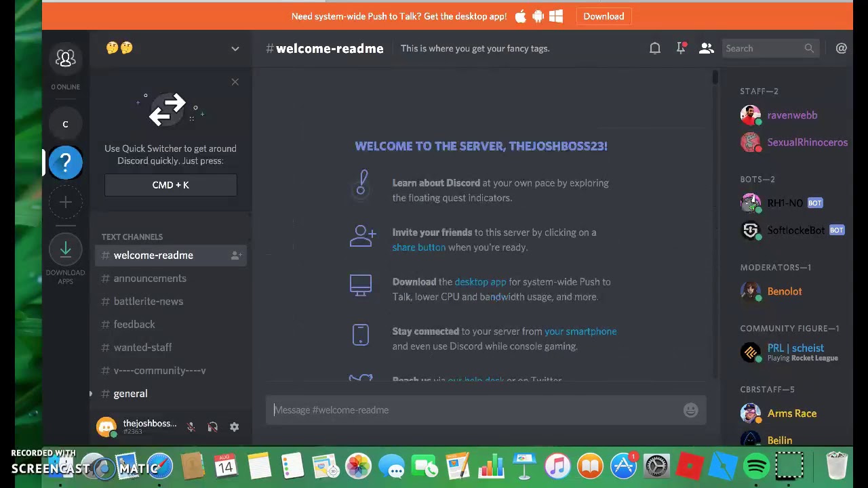Toggle headphone deafen
Viewport: 868px width, 488px height.
click(x=212, y=427)
